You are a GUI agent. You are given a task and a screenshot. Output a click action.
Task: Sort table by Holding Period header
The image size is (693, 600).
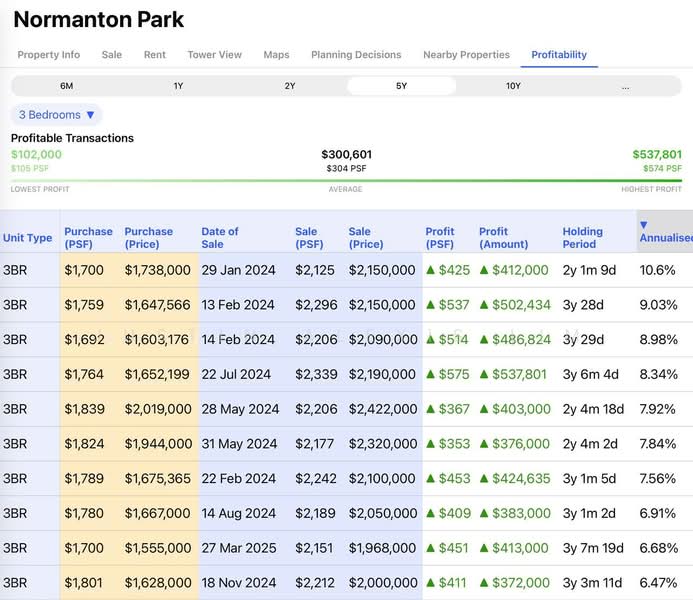[x=584, y=238]
